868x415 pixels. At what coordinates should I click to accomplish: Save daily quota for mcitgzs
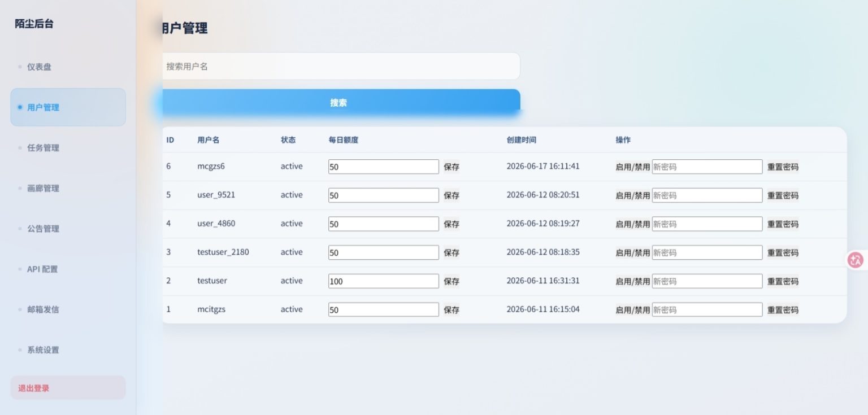(452, 310)
